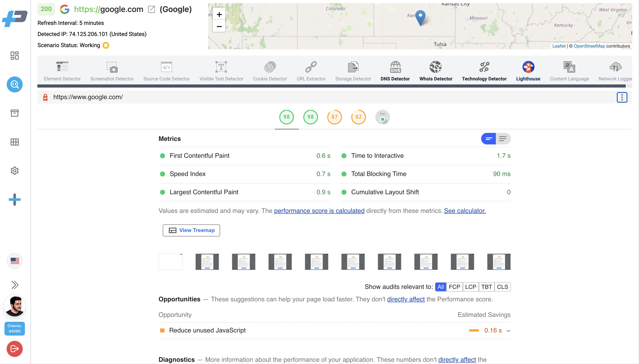Select the 87 score gauge
The height and width of the screenshot is (364, 639).
[334, 117]
